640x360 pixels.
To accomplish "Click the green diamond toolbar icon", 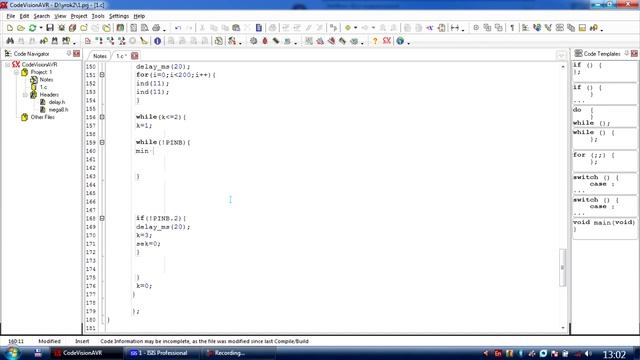I will 348,28.
